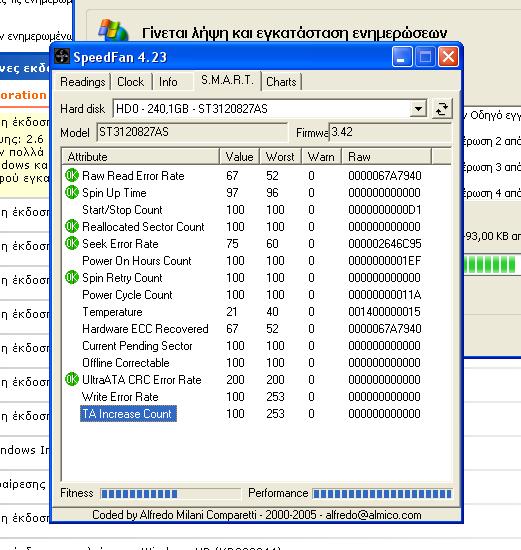
Task: Click the OK icon beside Spin Up Time
Action: point(72,192)
